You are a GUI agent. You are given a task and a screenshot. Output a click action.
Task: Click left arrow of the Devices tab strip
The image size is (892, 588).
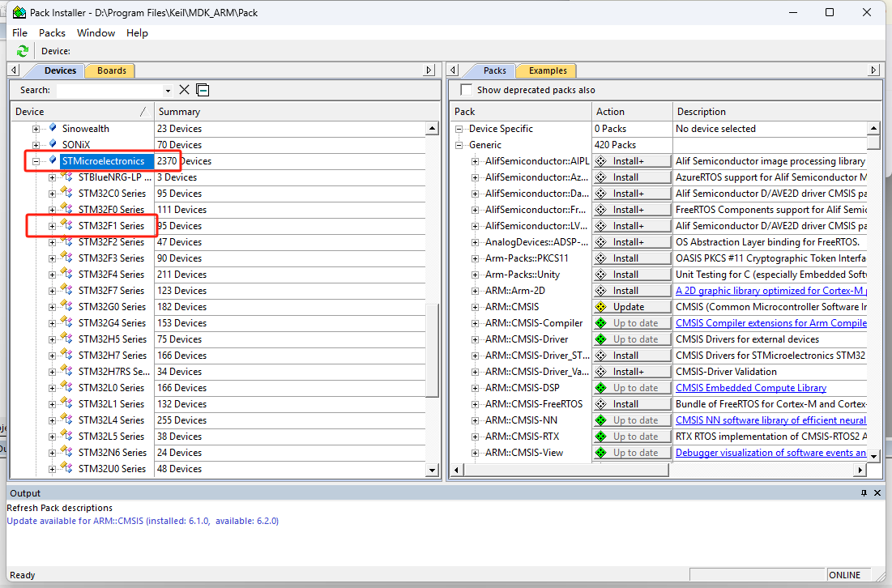(15, 70)
